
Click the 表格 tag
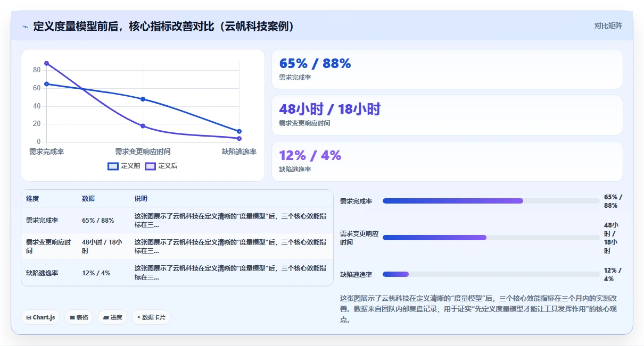click(79, 317)
